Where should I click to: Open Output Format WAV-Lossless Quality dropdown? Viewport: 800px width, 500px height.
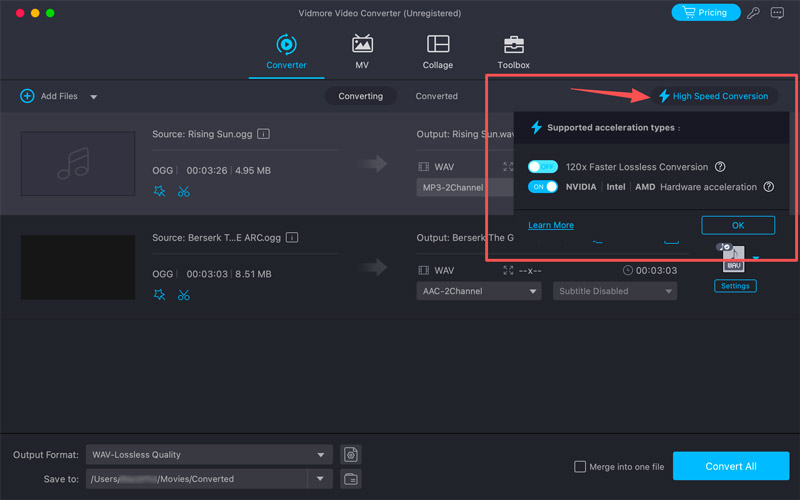pyautogui.click(x=209, y=455)
